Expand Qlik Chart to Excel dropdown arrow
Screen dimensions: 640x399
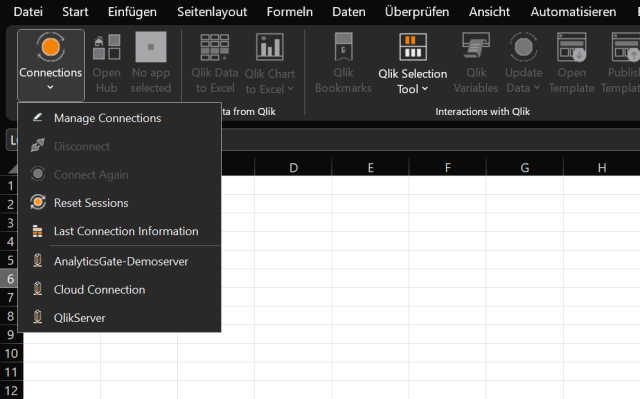pyautogui.click(x=291, y=89)
